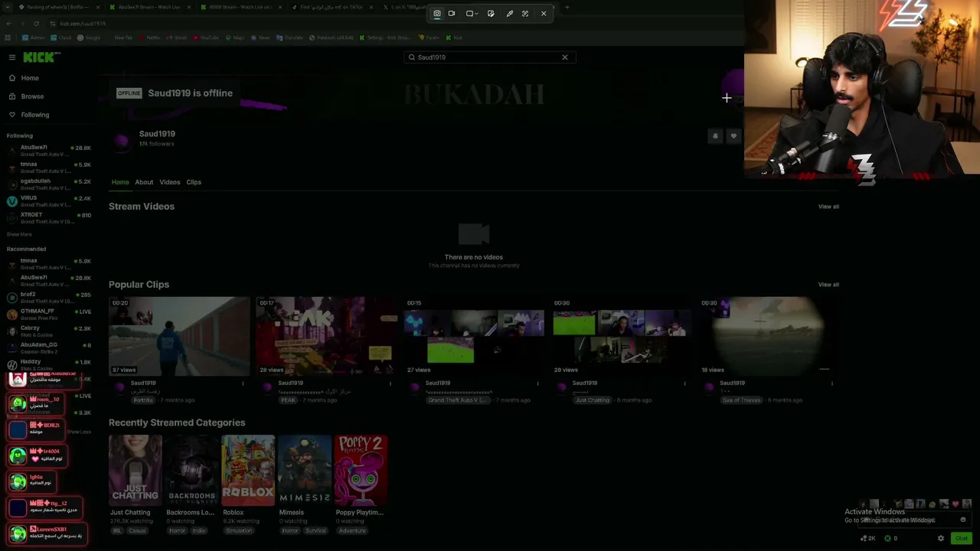The image size is (980, 551).
Task: Clear the Saud1919 search text with X
Action: coord(565,57)
